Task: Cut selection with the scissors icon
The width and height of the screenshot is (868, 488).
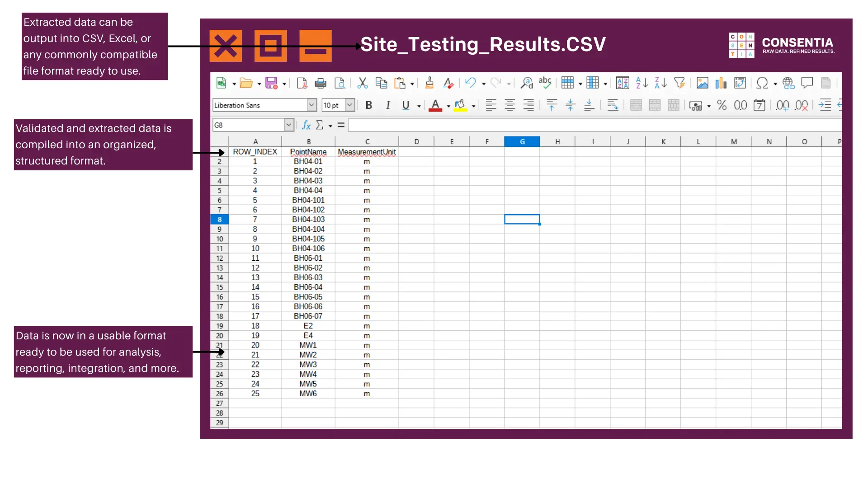Action: coord(362,83)
